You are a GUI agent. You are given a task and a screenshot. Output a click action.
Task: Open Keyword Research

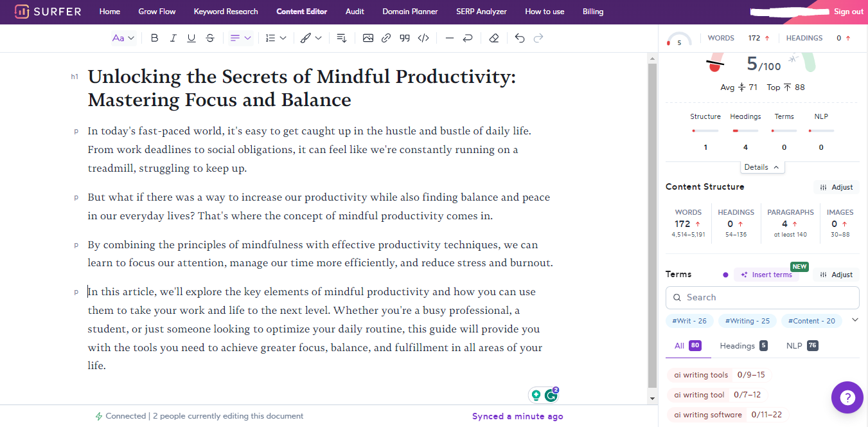point(226,12)
